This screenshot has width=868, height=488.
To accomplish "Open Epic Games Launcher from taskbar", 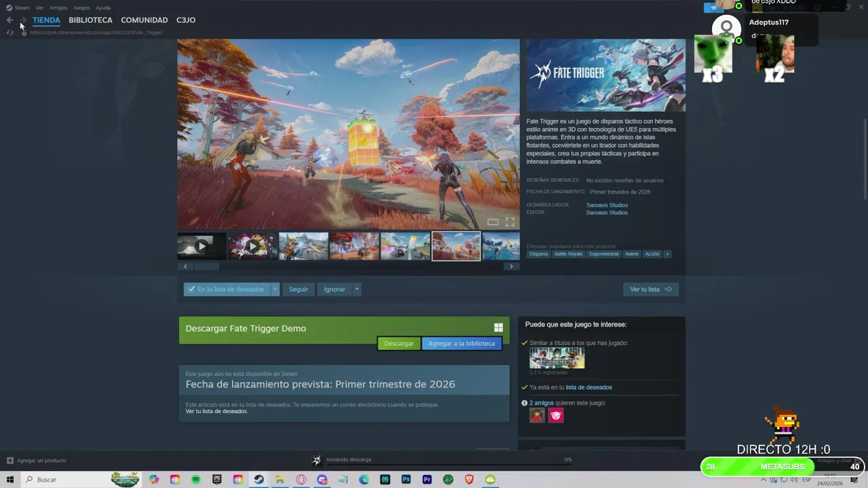I will point(217,480).
